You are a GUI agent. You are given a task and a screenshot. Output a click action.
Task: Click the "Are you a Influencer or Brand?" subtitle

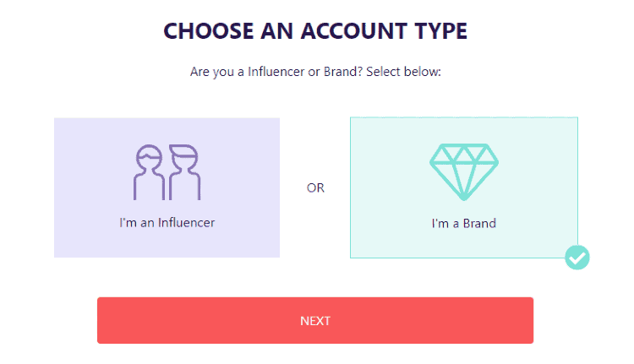tap(315, 72)
